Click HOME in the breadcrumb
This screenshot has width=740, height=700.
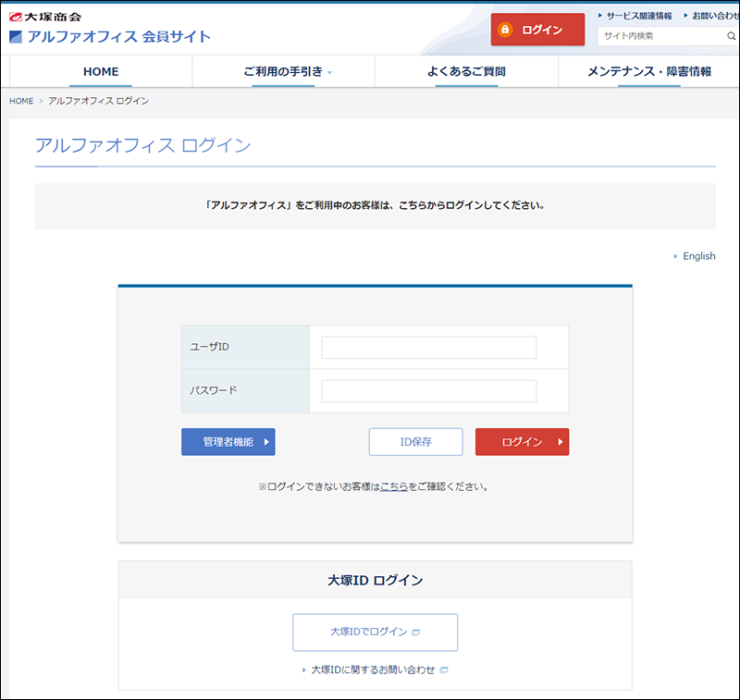click(21, 101)
